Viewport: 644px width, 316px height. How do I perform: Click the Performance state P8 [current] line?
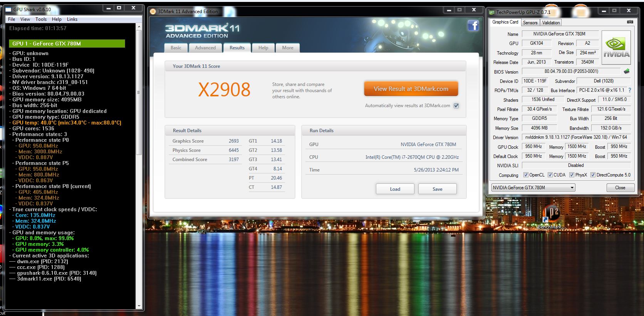coord(52,186)
